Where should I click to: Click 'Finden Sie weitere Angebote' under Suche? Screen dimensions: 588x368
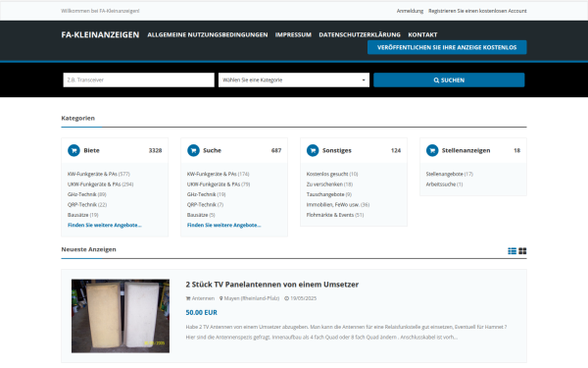[x=223, y=225]
